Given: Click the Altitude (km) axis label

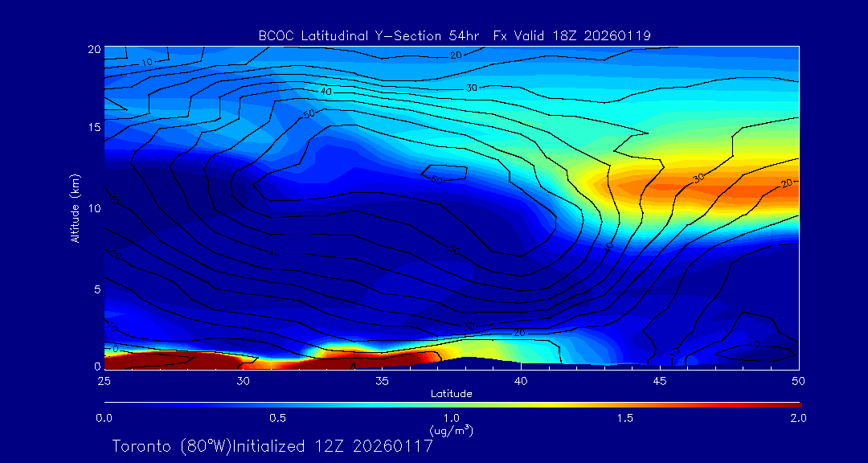Looking at the screenshot, I should [x=76, y=207].
